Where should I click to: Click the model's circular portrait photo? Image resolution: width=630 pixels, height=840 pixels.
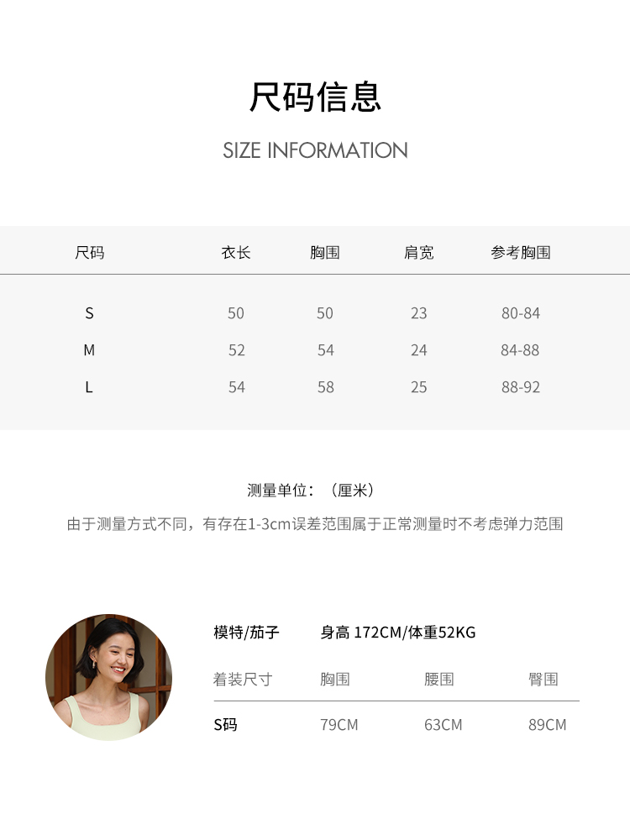point(108,677)
